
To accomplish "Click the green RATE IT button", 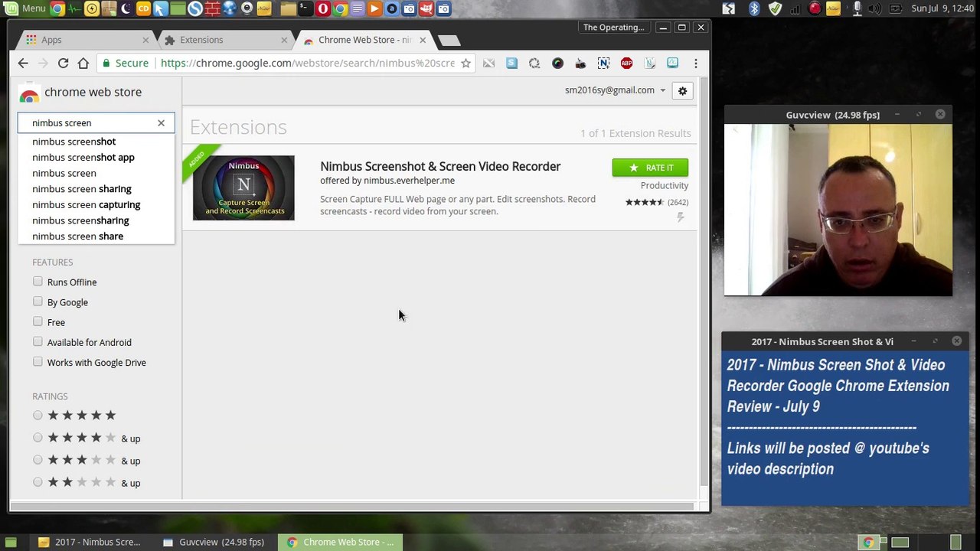I will [x=650, y=168].
